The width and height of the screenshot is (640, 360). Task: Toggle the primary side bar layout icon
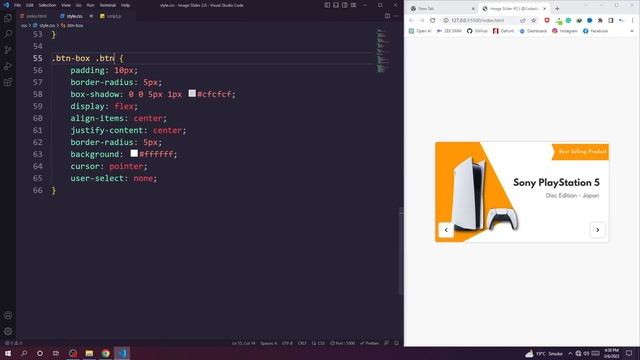(x=327, y=5)
